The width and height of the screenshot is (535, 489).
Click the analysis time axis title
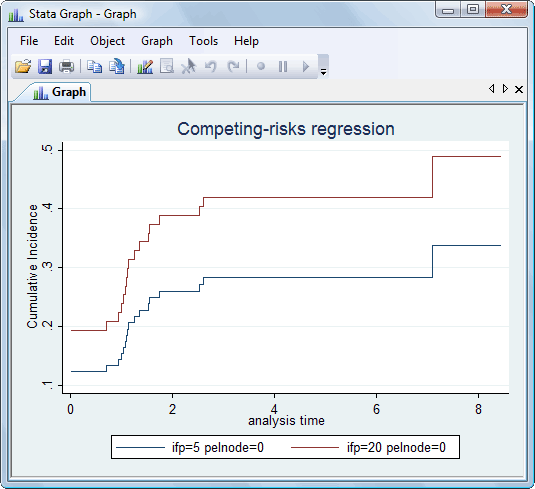click(286, 420)
